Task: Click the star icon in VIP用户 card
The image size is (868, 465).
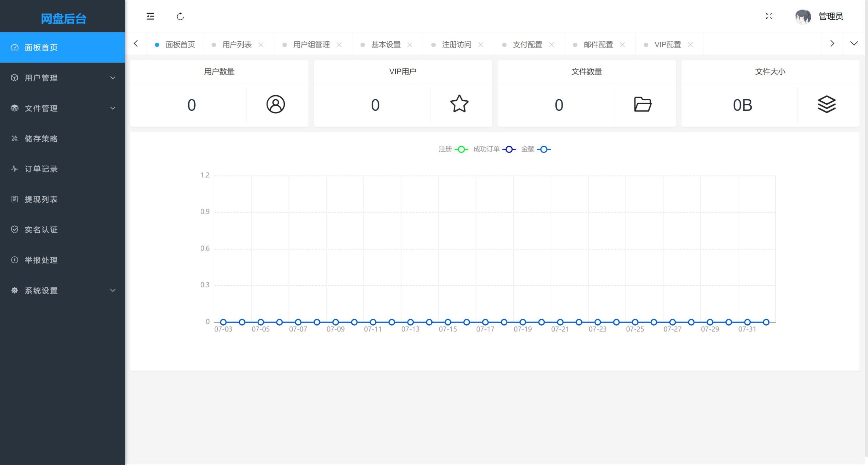Action: click(x=459, y=104)
